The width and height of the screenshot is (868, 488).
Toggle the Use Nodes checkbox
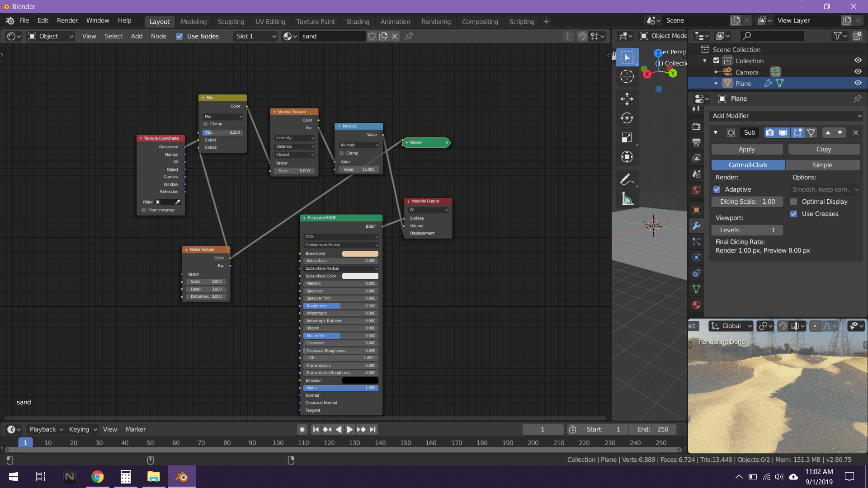(x=179, y=36)
